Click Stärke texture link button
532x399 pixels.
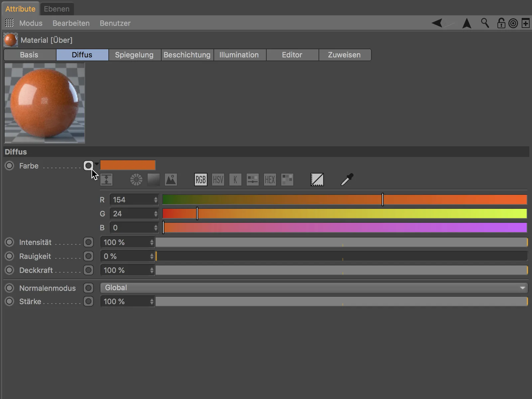[88, 301]
